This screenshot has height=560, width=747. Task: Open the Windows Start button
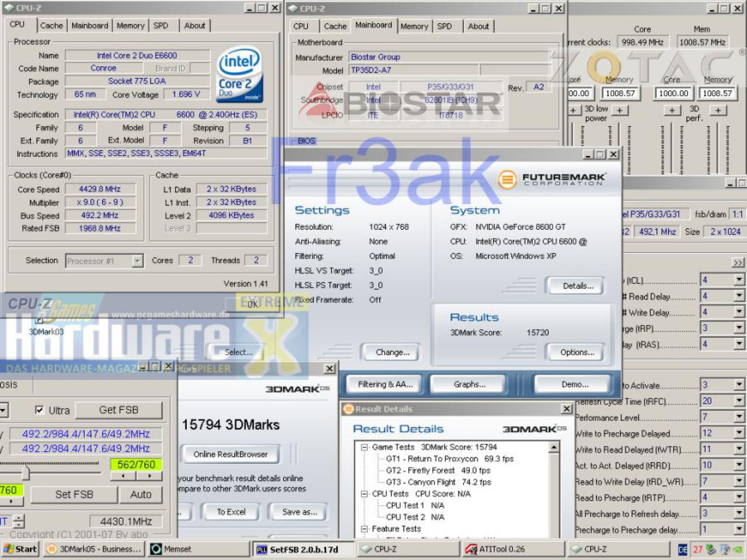pos(20,549)
